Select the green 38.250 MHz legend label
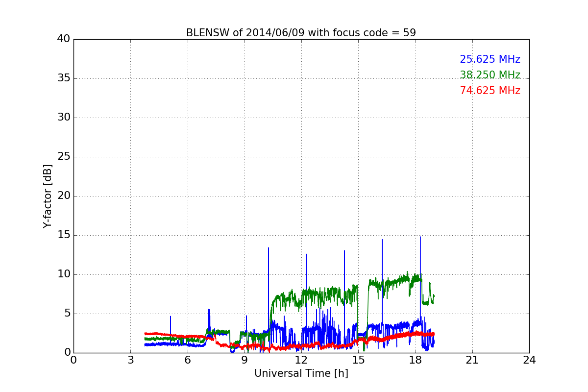Screen dimensions: 588x392 [x=490, y=75]
